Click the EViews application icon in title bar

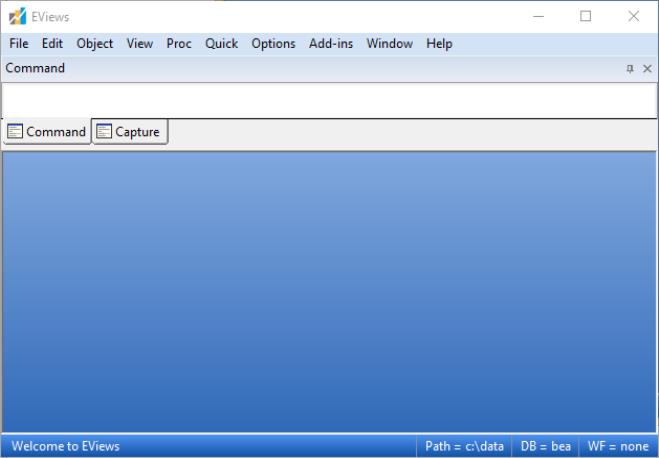17,16
